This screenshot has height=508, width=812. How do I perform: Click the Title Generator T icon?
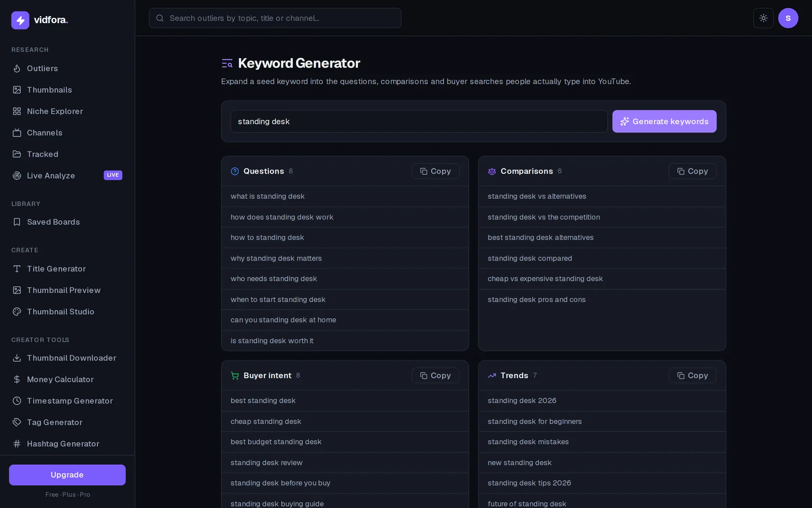click(x=17, y=269)
